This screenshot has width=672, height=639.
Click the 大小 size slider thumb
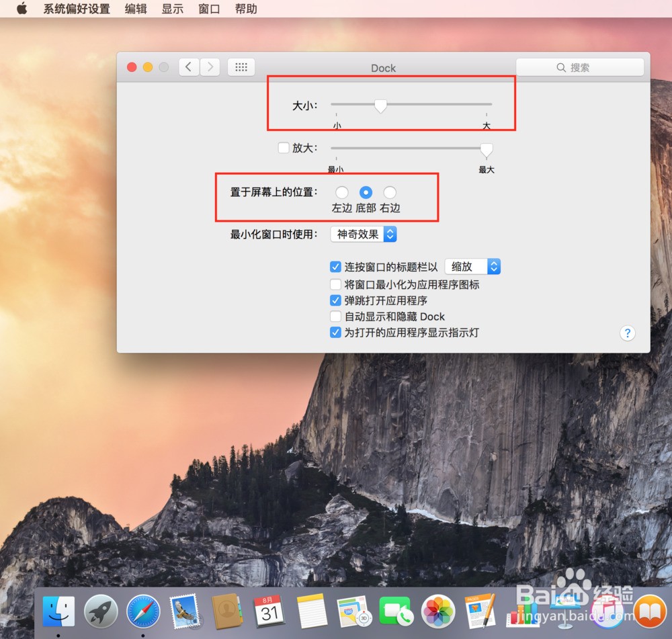380,106
